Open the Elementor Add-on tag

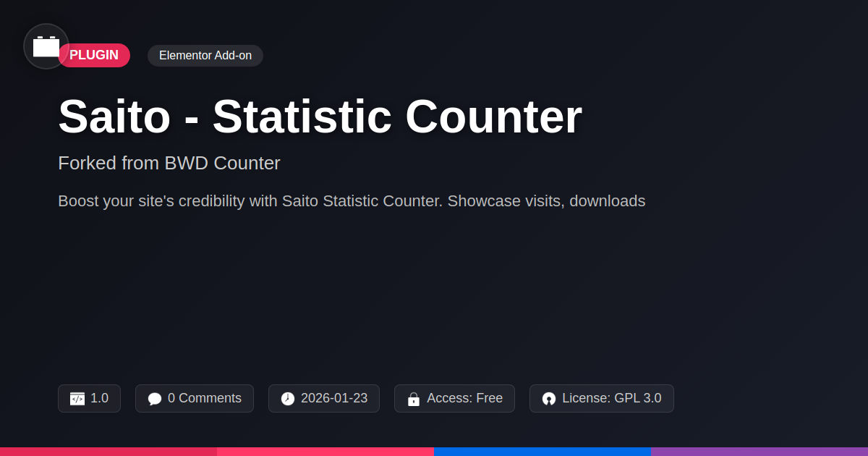(x=205, y=56)
